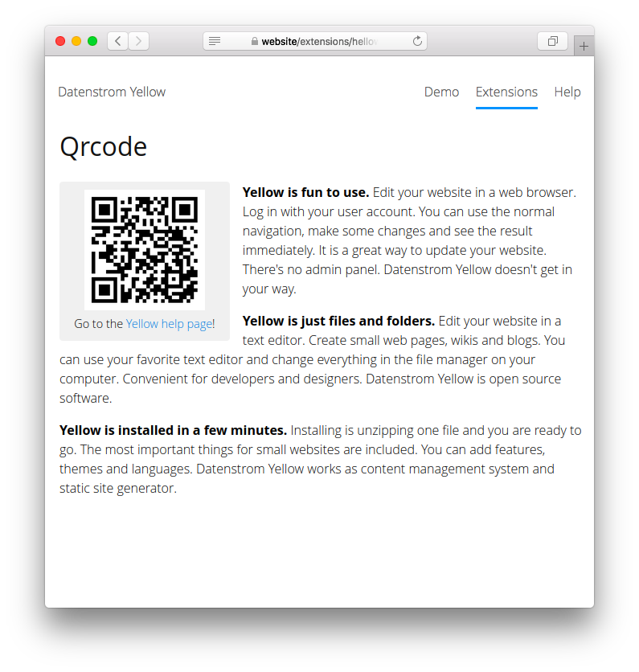
Task: Click the Qrcode page heading
Action: pyautogui.click(x=104, y=146)
